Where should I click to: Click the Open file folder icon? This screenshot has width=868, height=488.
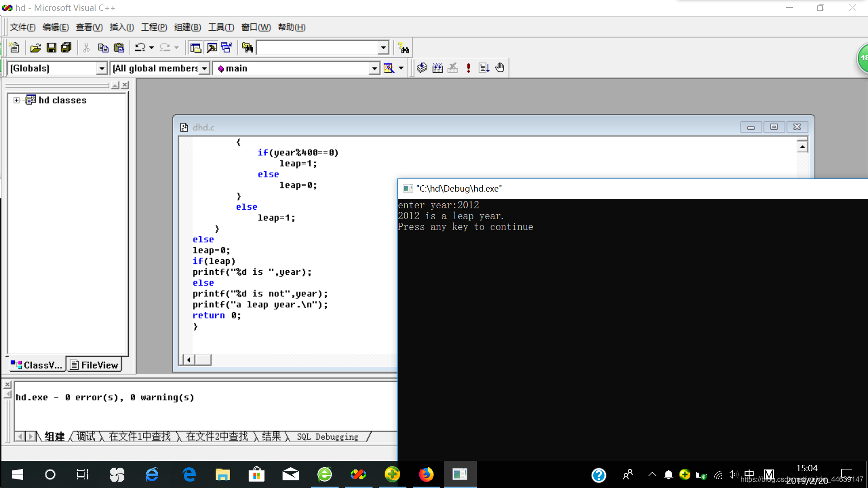pyautogui.click(x=35, y=47)
